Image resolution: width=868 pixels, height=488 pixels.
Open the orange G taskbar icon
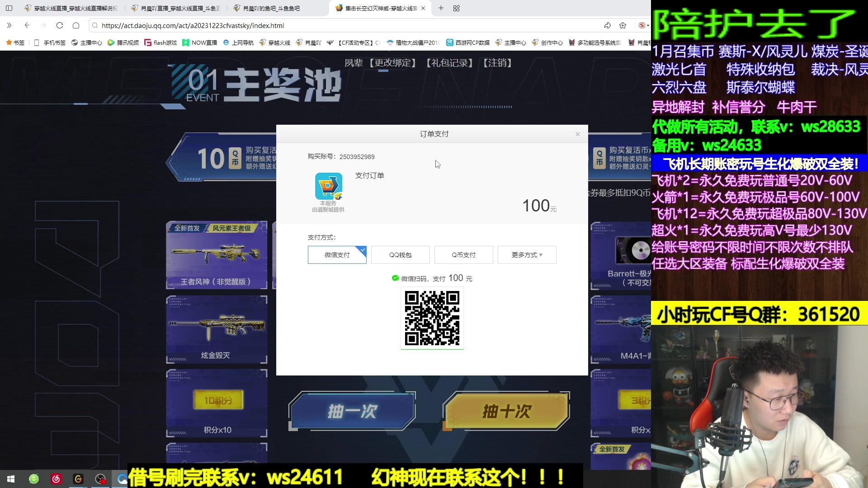[x=78, y=479]
